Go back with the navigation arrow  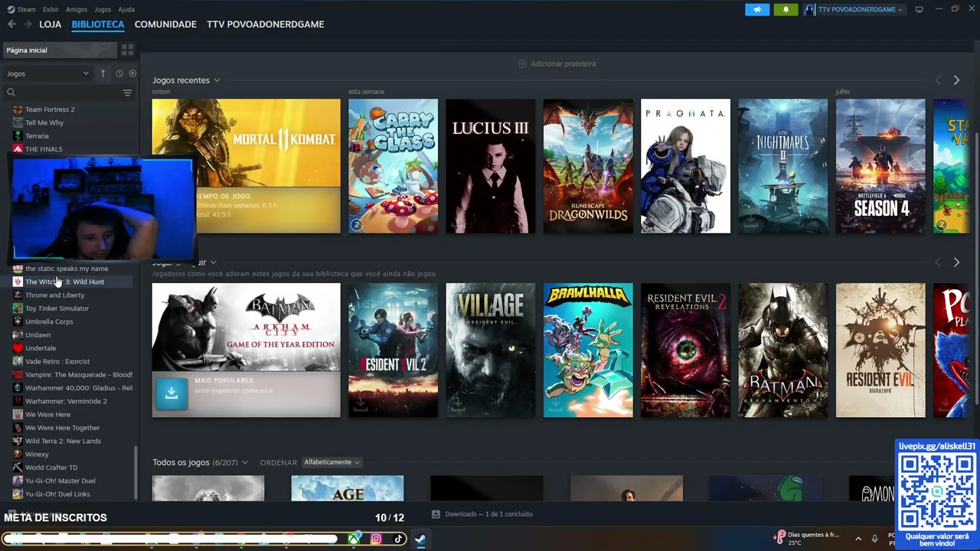(11, 24)
